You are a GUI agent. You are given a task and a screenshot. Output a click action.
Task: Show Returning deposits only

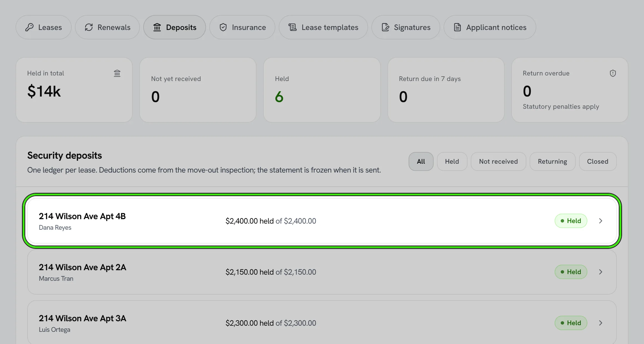(x=552, y=161)
